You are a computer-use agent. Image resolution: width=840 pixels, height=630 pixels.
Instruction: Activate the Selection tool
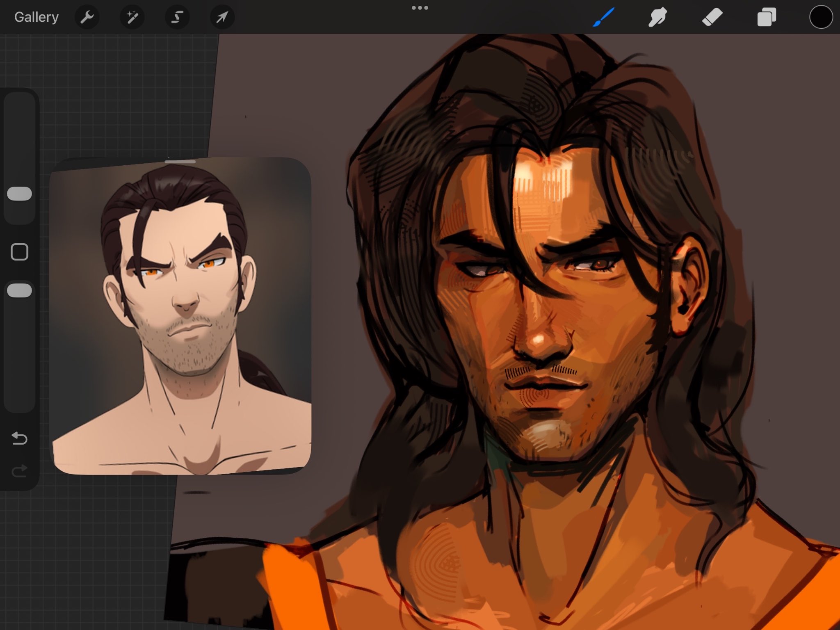pyautogui.click(x=177, y=17)
